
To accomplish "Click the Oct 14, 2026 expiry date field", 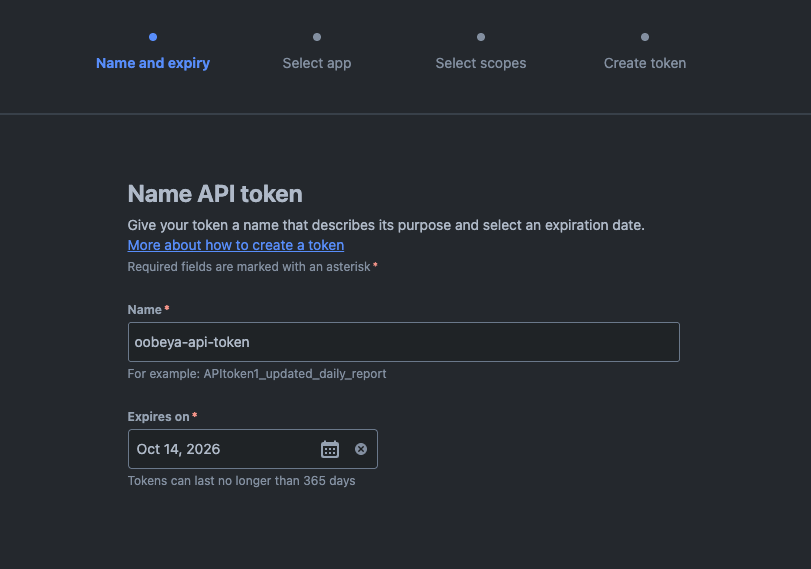I will 220,449.
